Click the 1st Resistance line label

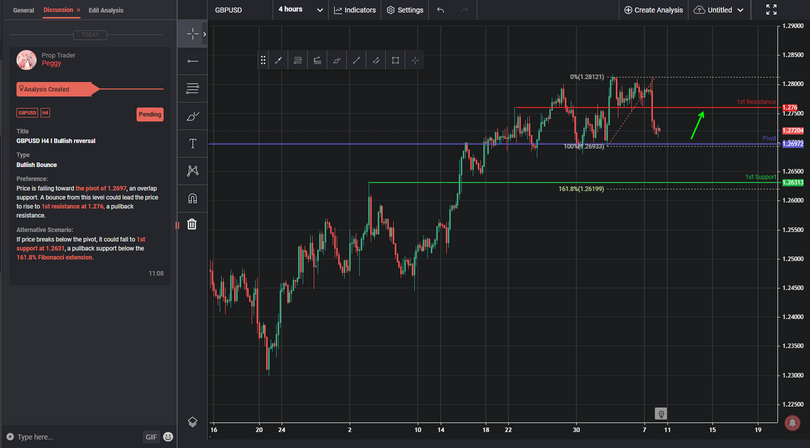coord(756,102)
